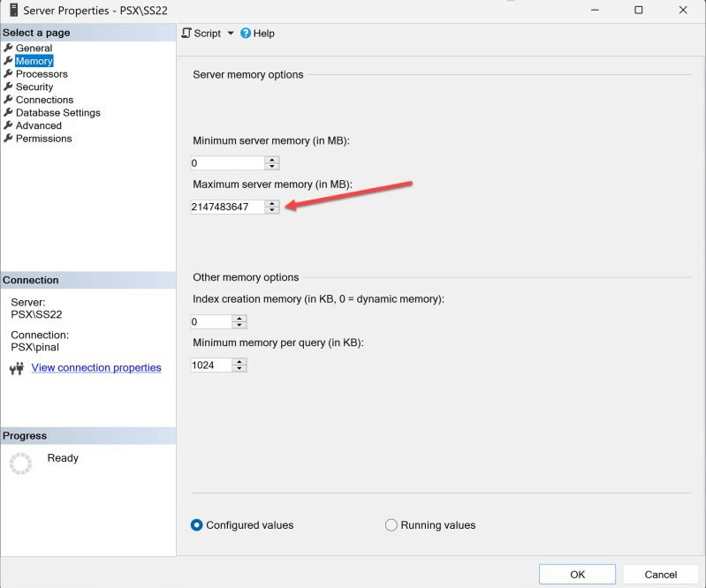Click the server icon in title bar

tap(13, 10)
